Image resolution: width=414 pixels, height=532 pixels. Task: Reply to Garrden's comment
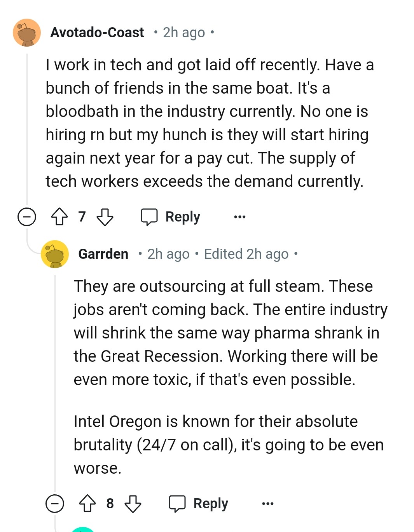211,503
